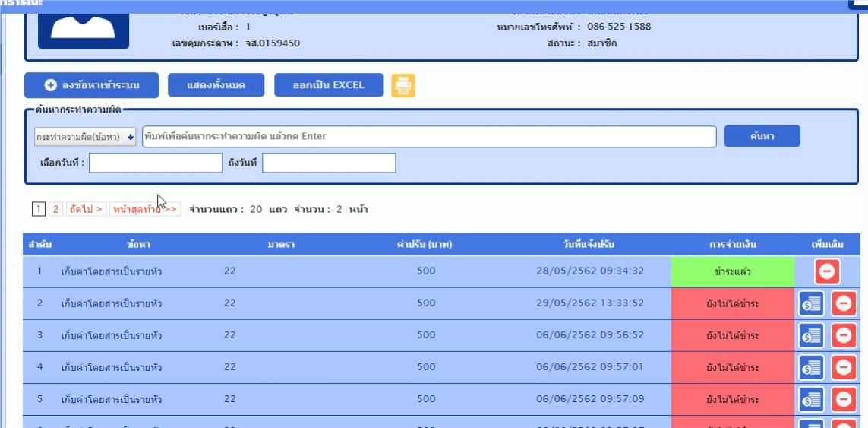This screenshot has width=868, height=428.
Task: Click the เพิ่มเติม column header
Action: pos(828,245)
